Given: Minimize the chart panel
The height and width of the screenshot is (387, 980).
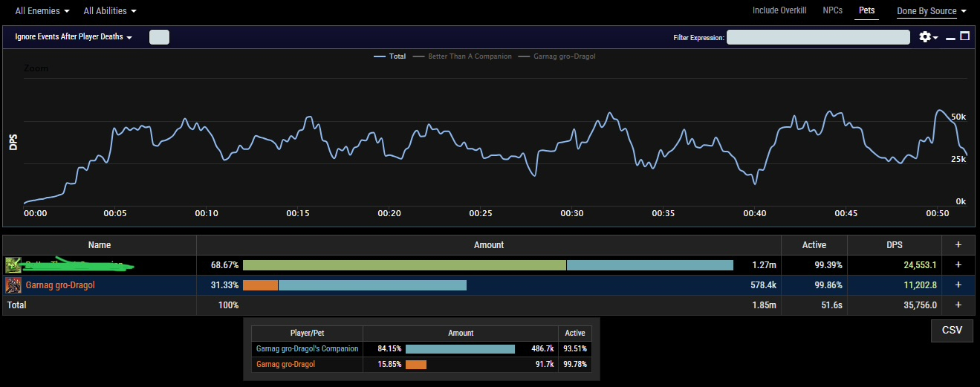Looking at the screenshot, I should 950,37.
